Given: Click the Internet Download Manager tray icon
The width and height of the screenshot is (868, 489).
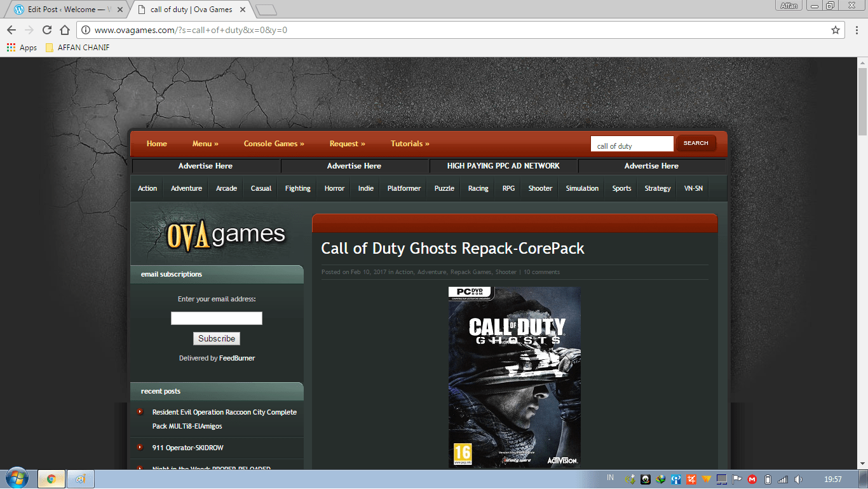Looking at the screenshot, I should 660,479.
